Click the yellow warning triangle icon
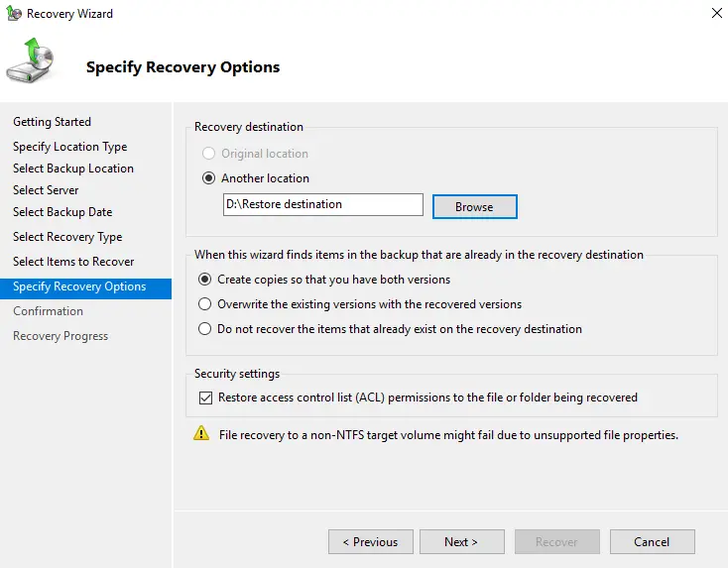 pyautogui.click(x=202, y=434)
